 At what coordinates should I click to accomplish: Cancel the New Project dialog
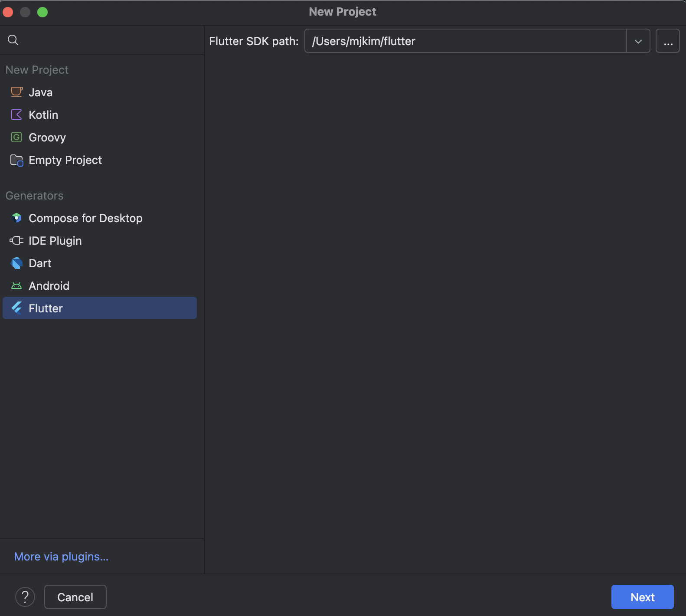click(75, 597)
